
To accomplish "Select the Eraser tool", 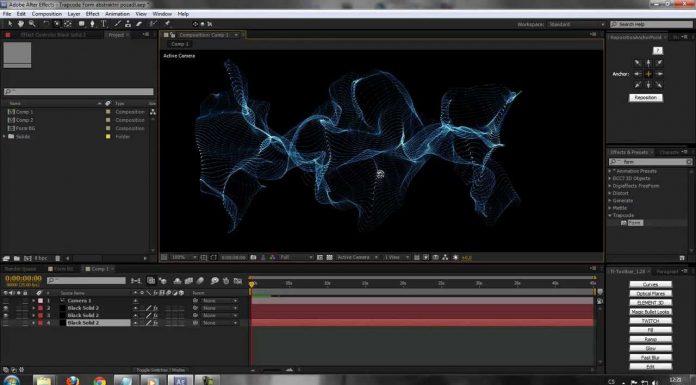I will click(139, 24).
